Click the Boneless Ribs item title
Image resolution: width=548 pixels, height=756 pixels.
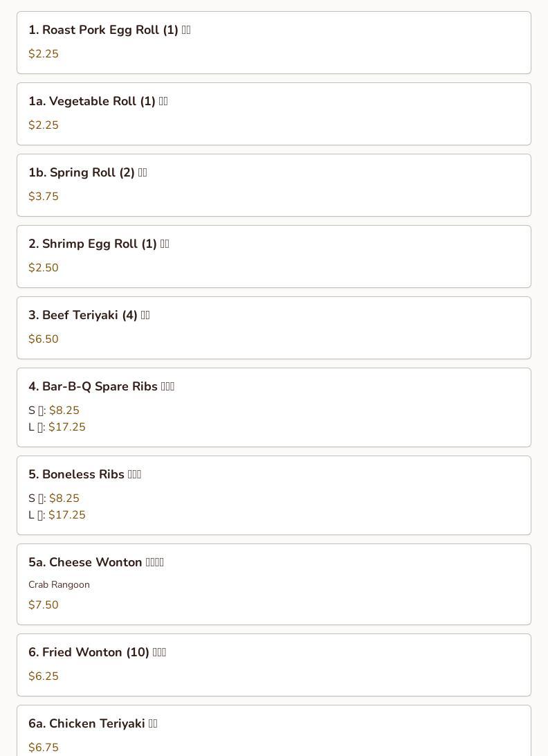(84, 475)
